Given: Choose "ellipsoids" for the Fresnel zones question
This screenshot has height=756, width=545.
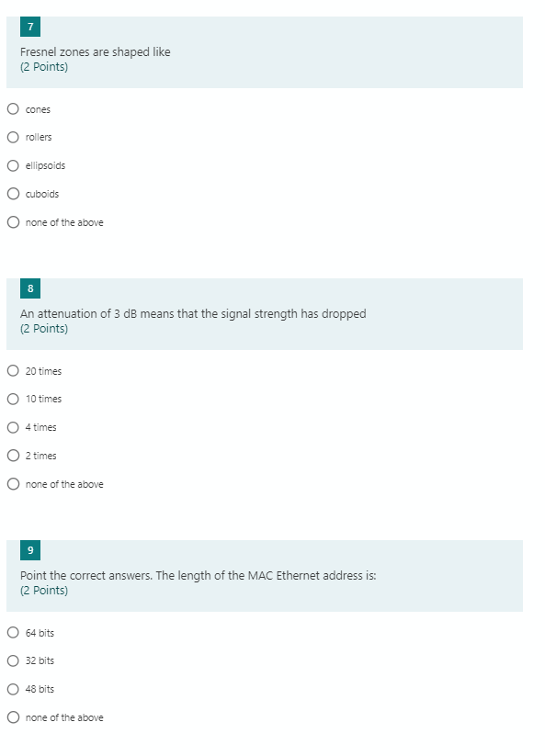Looking at the screenshot, I should (x=12, y=165).
